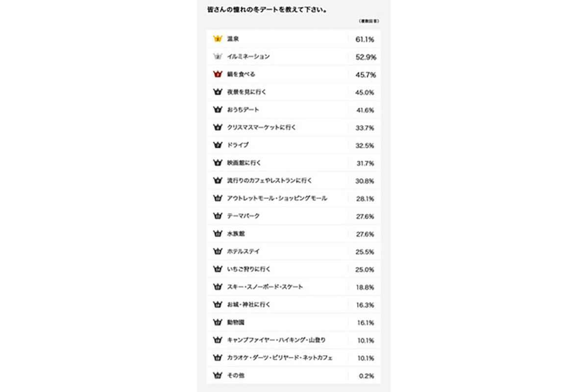Select the スキー・スノーボード・スケート label
The width and height of the screenshot is (588, 392).
pos(265,287)
